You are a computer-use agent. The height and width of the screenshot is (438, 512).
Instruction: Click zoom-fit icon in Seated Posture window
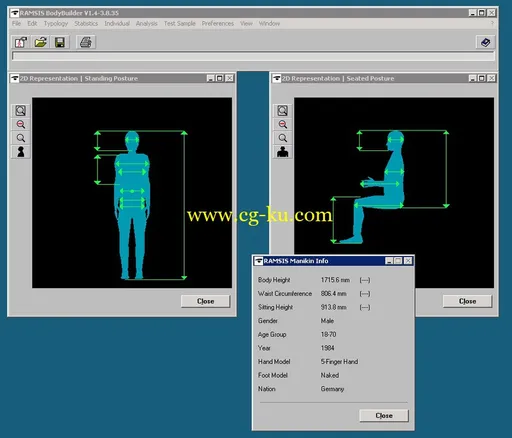point(283,111)
